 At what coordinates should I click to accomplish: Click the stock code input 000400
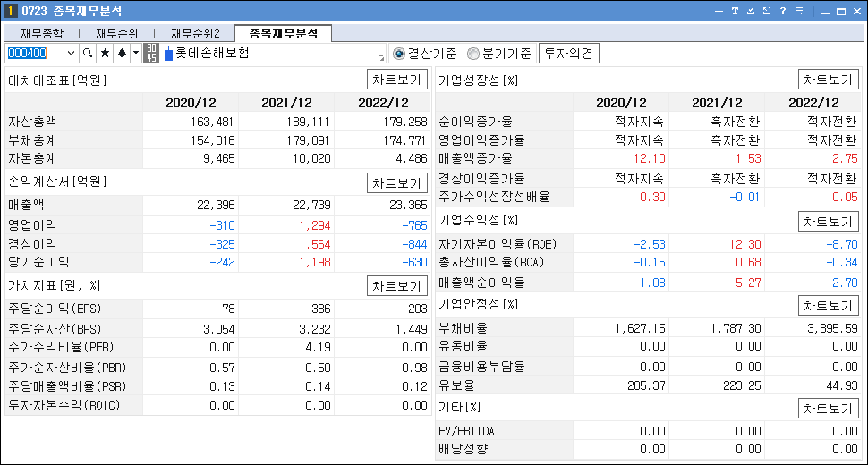(36, 53)
